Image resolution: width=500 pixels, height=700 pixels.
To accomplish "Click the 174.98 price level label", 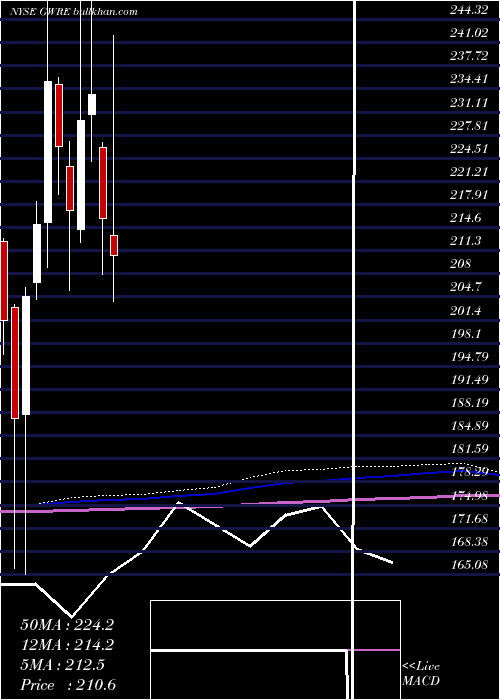I will coord(468,495).
